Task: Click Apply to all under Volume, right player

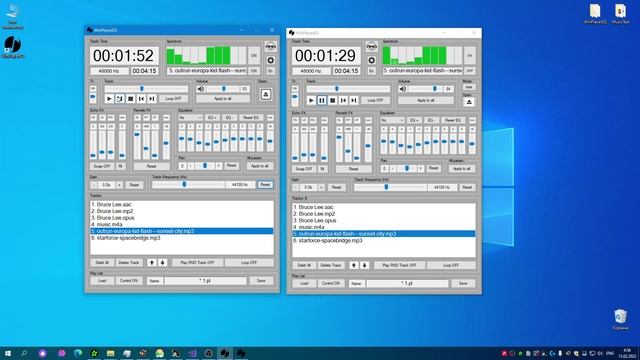Action: tap(425, 100)
